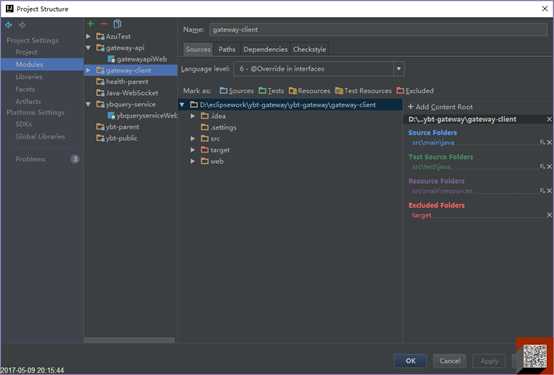This screenshot has width=554, height=375.
Task: Remove the selected module with the red minus
Action: (104, 24)
